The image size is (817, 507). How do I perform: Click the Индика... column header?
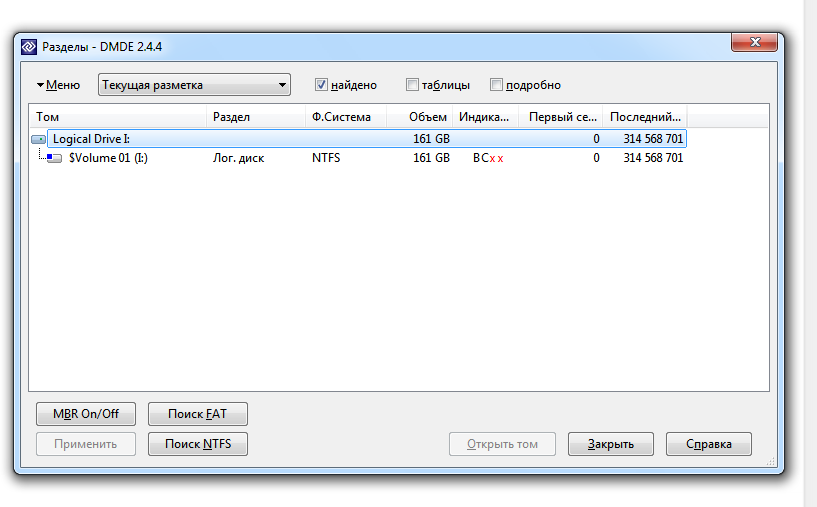(x=486, y=117)
